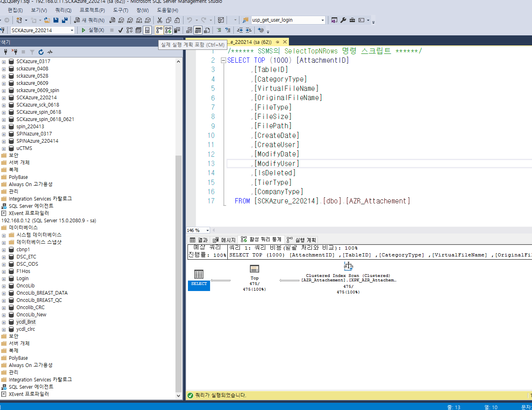Image resolution: width=532 pixels, height=410 pixels.
Task: Click the Cut scissors icon
Action: [x=160, y=20]
